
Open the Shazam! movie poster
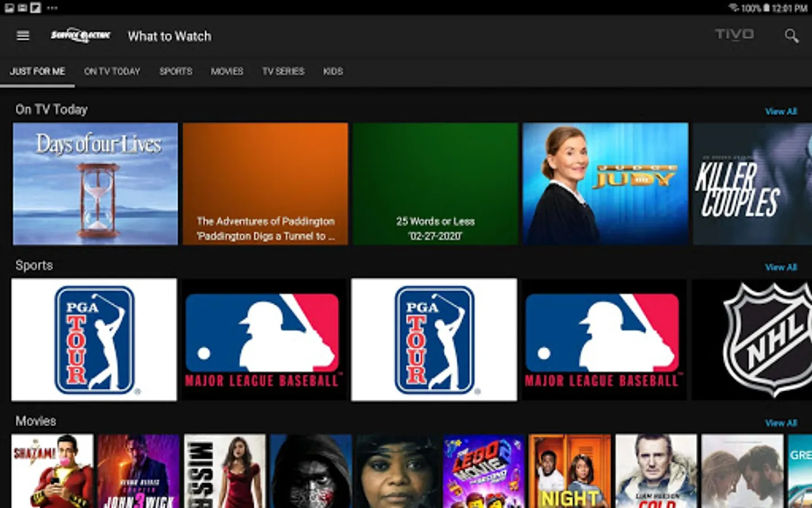[x=52, y=471]
